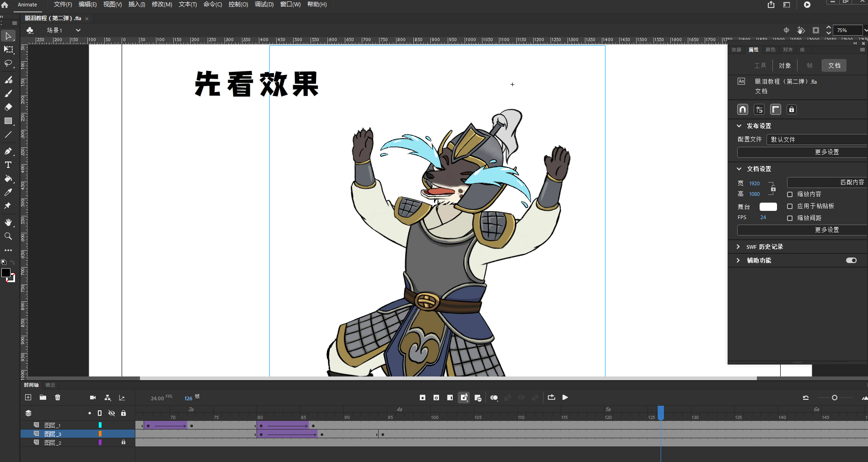Click the stage color white swatch
The image size is (868, 462).
(x=768, y=207)
